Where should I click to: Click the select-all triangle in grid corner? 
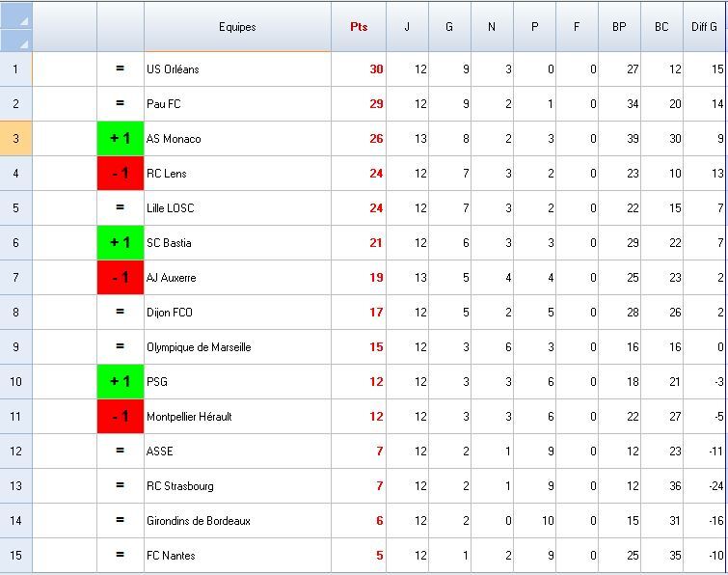(x=23, y=20)
